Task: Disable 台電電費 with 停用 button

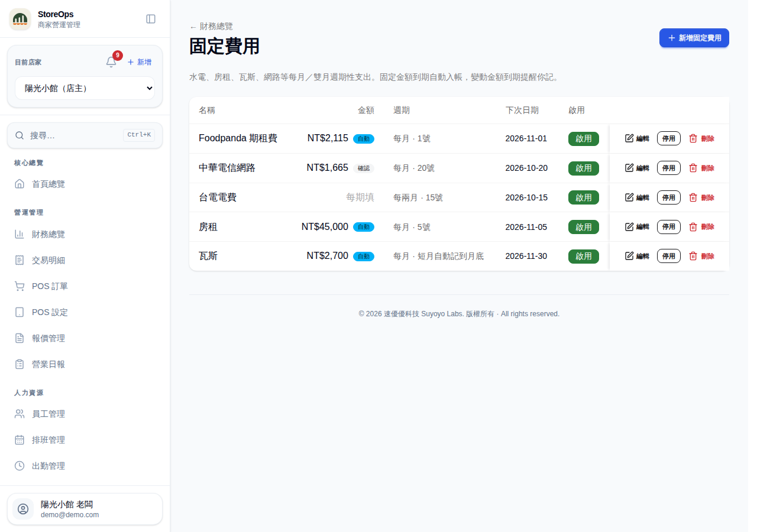Action: [669, 197]
